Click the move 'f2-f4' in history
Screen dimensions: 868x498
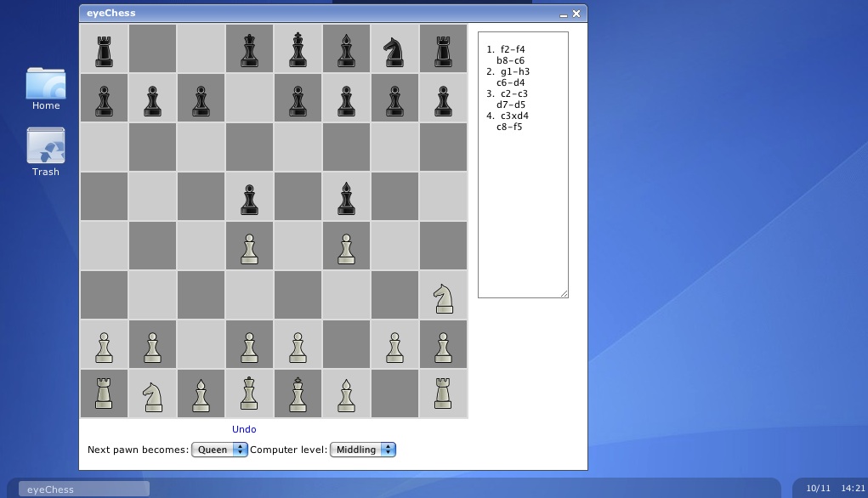pos(513,49)
